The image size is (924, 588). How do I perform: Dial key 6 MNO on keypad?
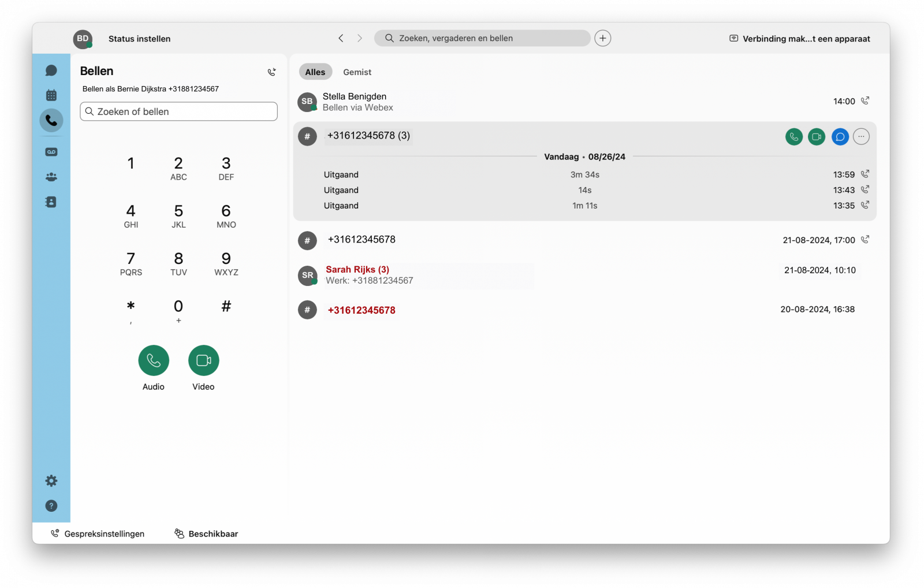pyautogui.click(x=226, y=216)
